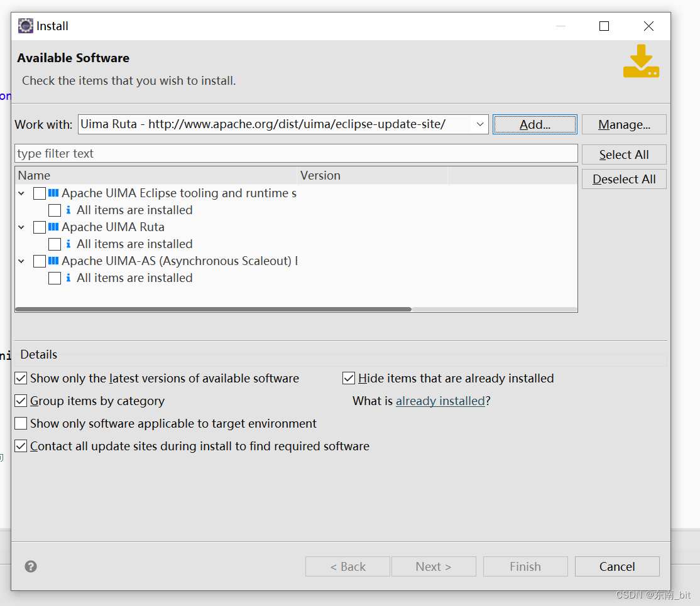
Task: Click the help question mark icon
Action: pos(31,566)
